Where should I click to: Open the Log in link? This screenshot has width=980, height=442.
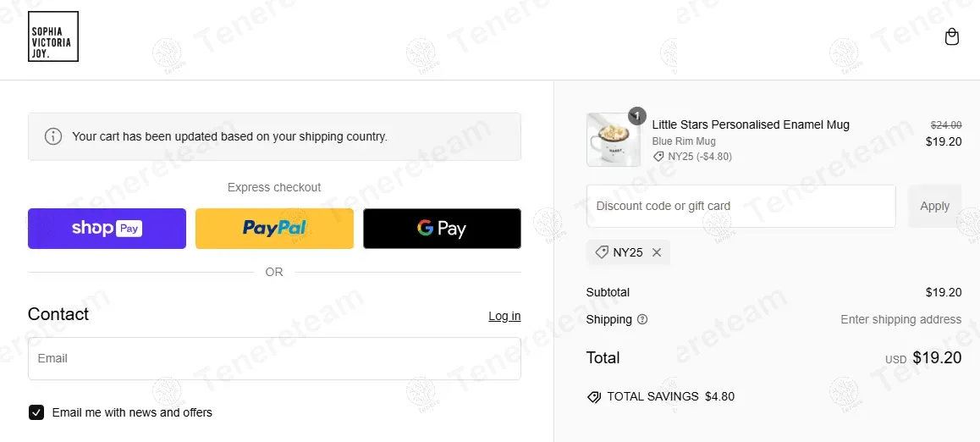click(x=504, y=316)
